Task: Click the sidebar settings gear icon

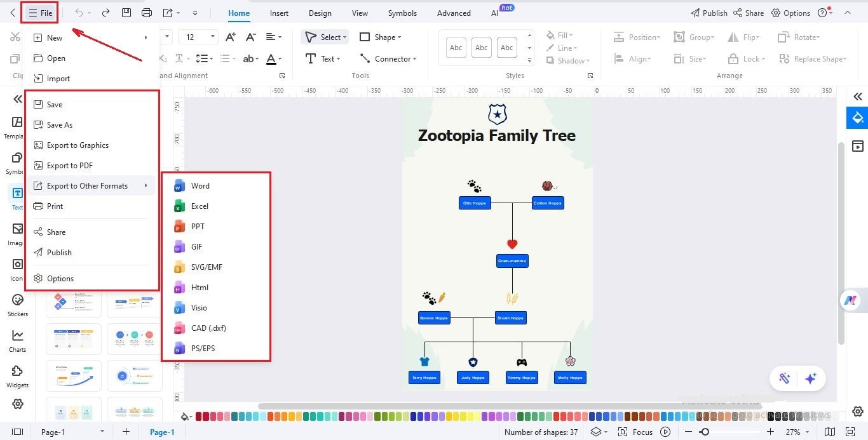Action: pos(18,404)
